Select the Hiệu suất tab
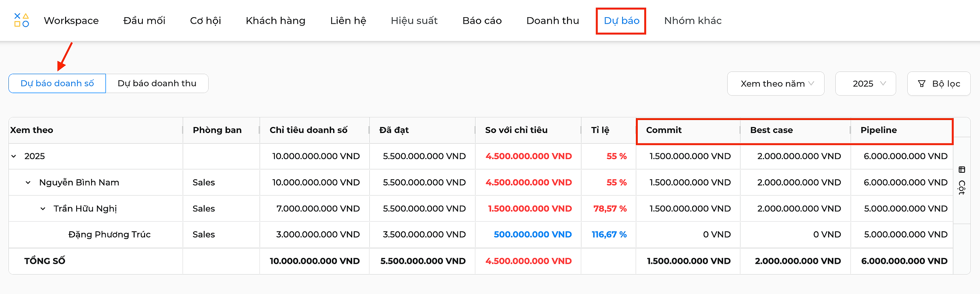Image resolution: width=980 pixels, height=294 pixels. (414, 21)
